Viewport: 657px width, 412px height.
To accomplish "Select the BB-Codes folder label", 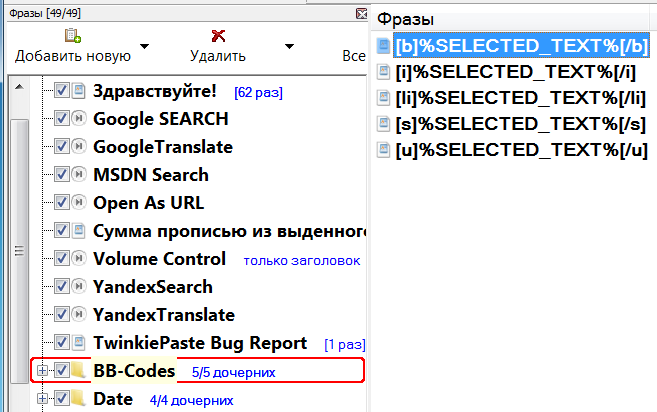I will click(x=134, y=371).
